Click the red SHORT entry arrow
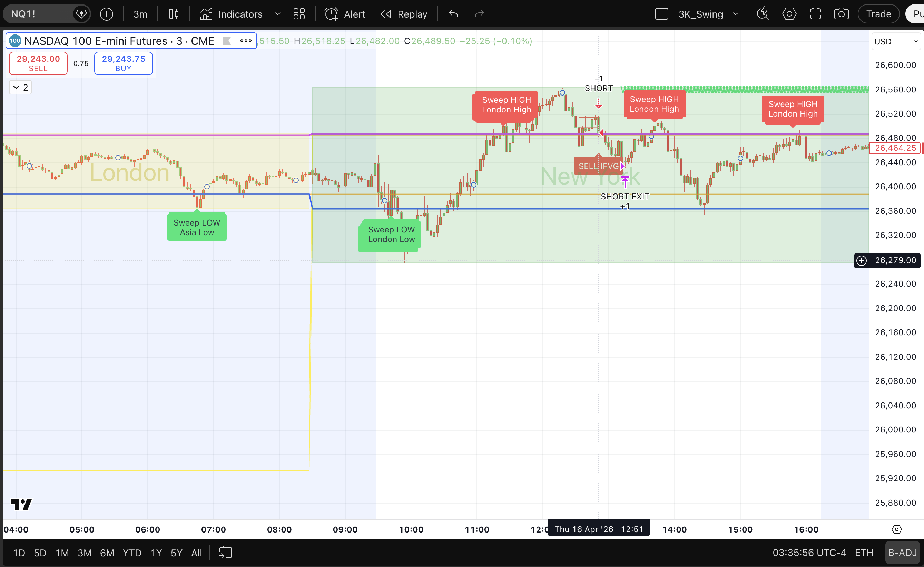The width and height of the screenshot is (924, 567). [599, 103]
